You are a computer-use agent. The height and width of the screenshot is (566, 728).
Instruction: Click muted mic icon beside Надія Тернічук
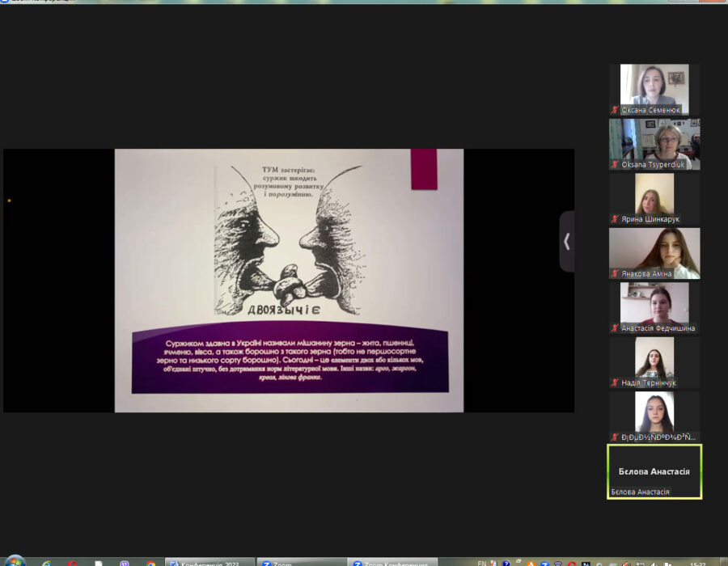coord(615,382)
